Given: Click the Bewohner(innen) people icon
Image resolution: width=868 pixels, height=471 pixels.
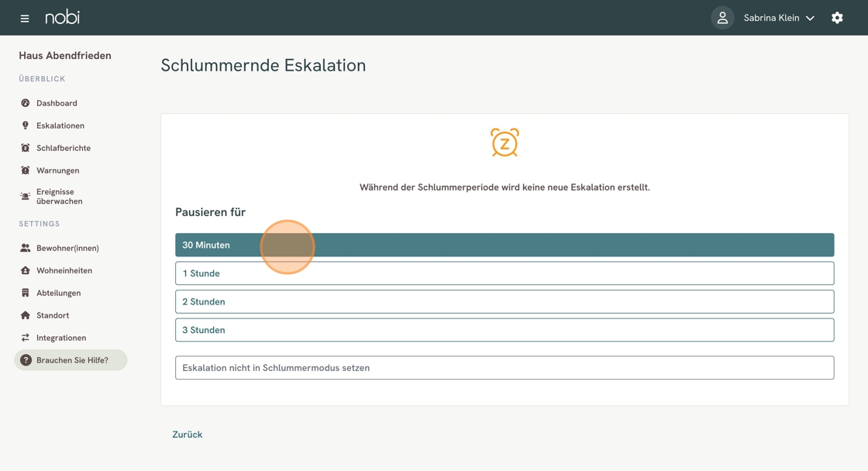Looking at the screenshot, I should tap(26, 248).
